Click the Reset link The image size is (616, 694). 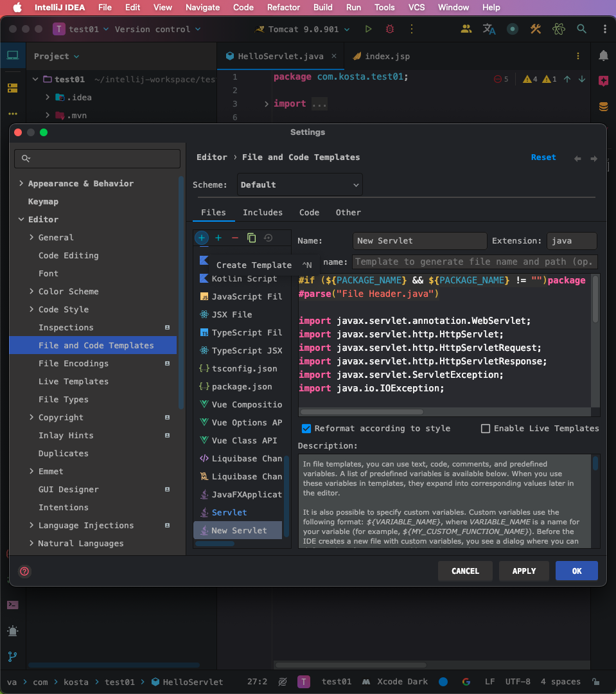coord(543,157)
